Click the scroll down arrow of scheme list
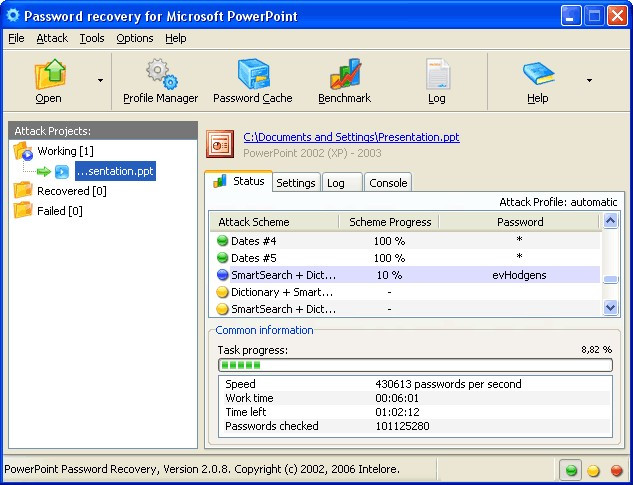The width and height of the screenshot is (633, 485). pos(610,308)
